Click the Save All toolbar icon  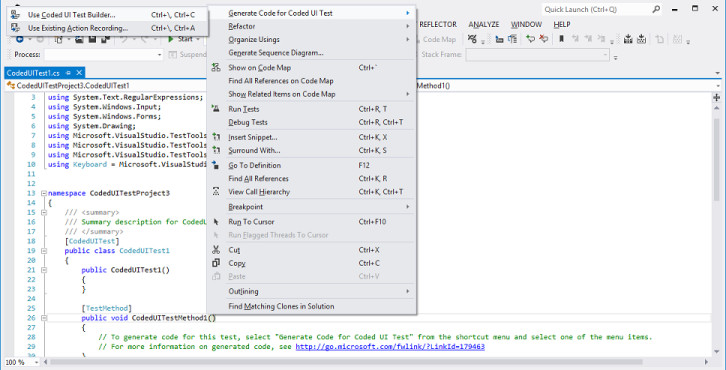(x=106, y=40)
